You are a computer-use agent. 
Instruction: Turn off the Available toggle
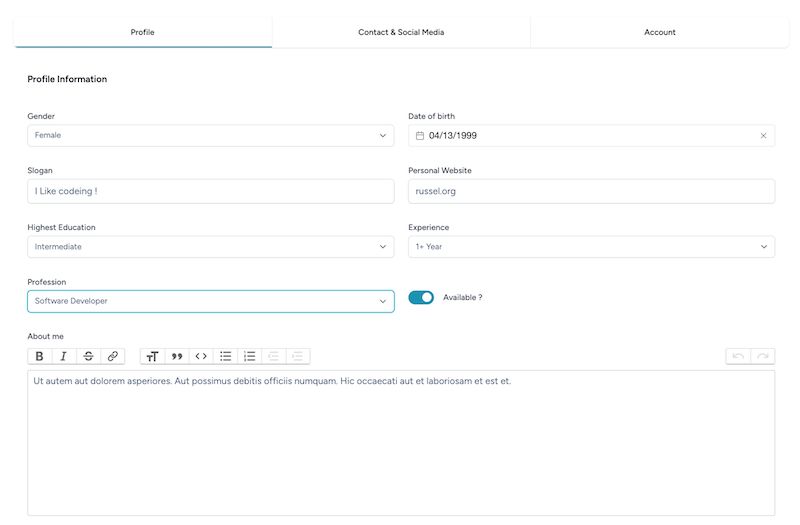421,297
